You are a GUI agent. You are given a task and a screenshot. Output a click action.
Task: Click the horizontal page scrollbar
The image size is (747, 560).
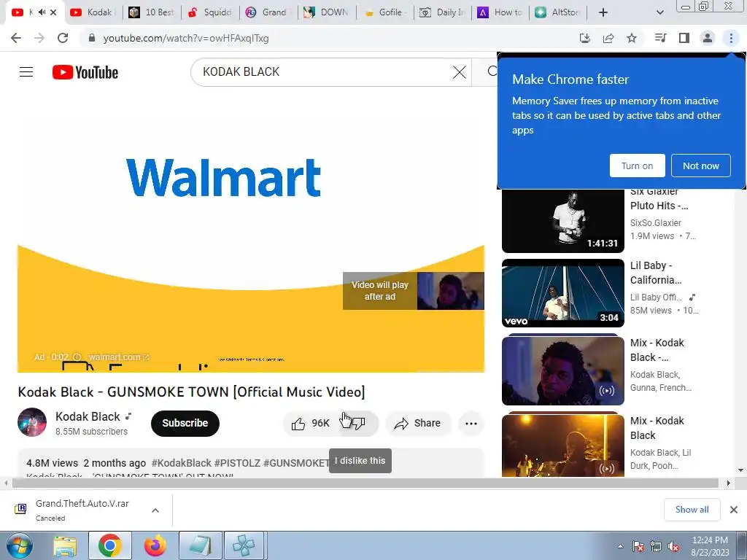[365, 483]
